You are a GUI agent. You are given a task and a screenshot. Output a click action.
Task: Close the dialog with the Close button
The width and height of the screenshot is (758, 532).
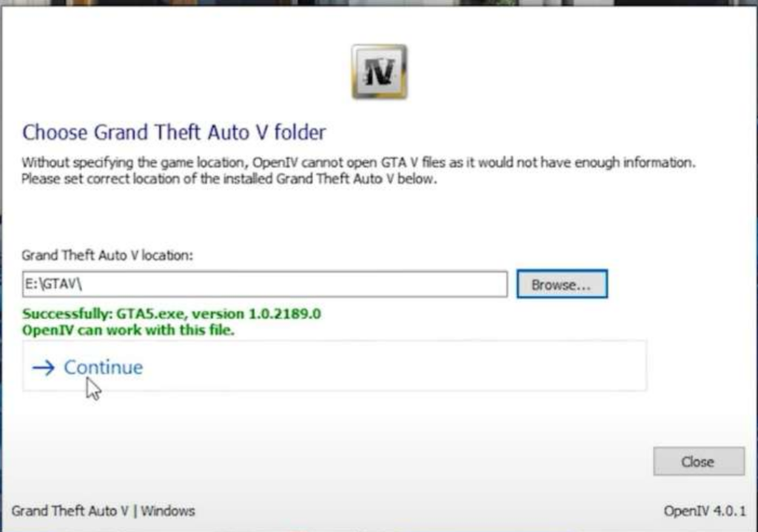pos(698,461)
